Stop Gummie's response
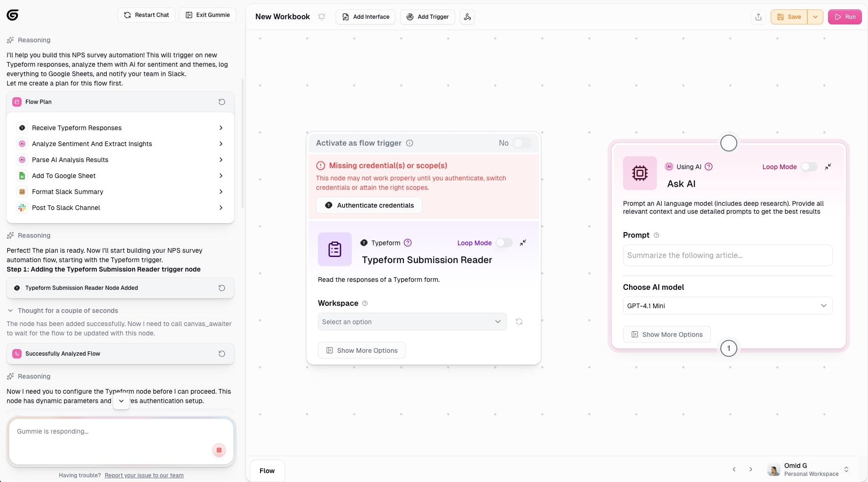868x482 pixels. pos(219,450)
